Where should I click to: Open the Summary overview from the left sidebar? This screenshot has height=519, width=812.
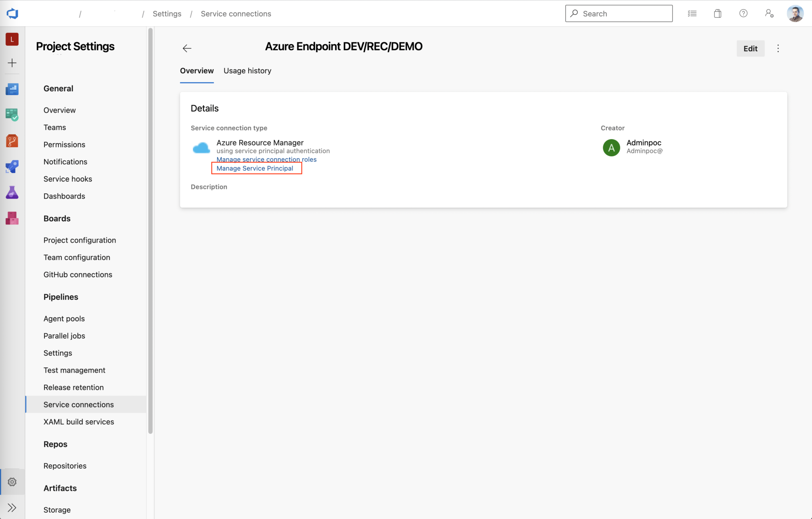[12, 89]
